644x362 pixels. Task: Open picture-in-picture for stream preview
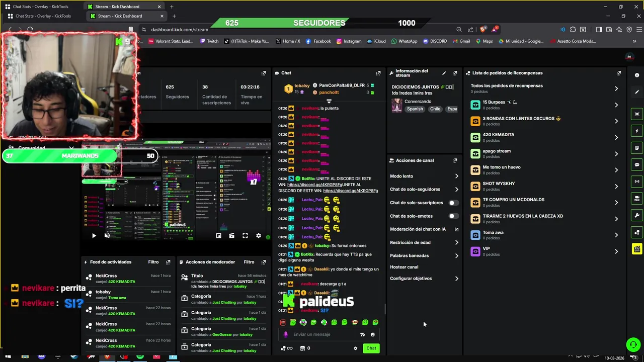pyautogui.click(x=218, y=235)
